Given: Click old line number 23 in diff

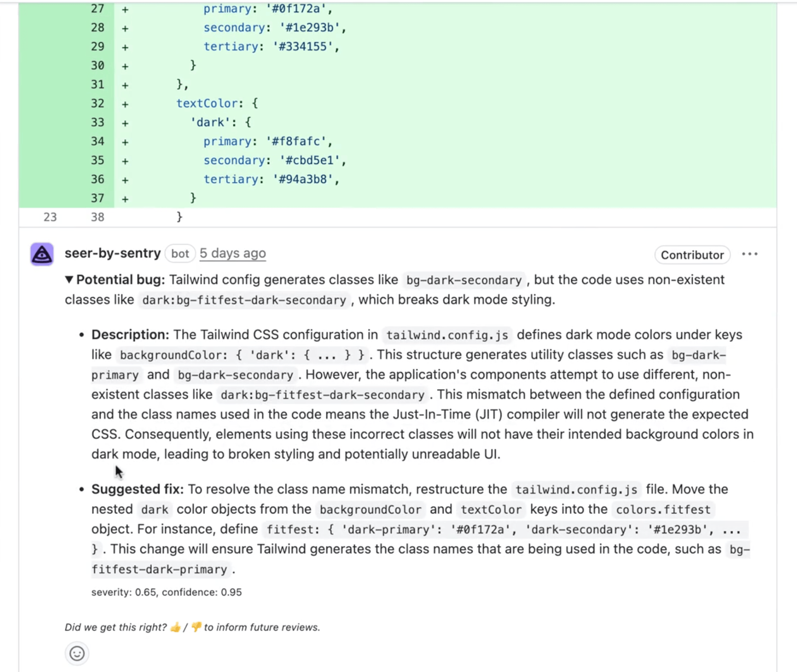Looking at the screenshot, I should point(50,217).
